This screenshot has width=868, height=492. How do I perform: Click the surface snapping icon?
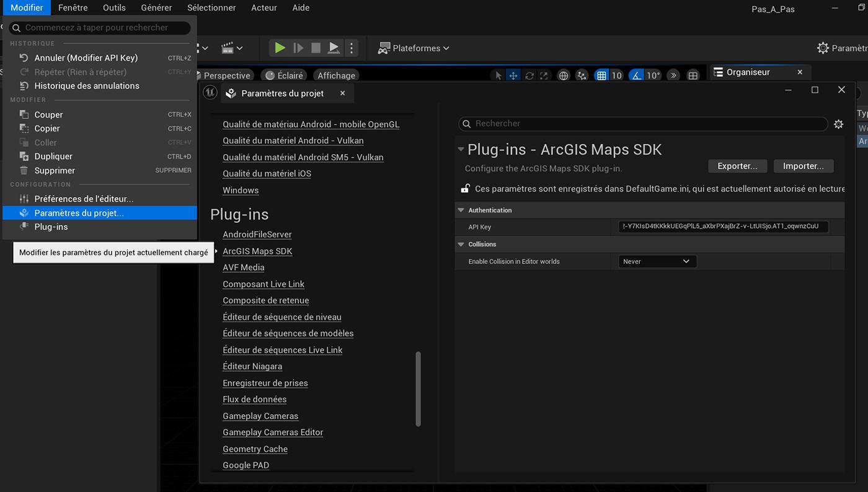[582, 76]
